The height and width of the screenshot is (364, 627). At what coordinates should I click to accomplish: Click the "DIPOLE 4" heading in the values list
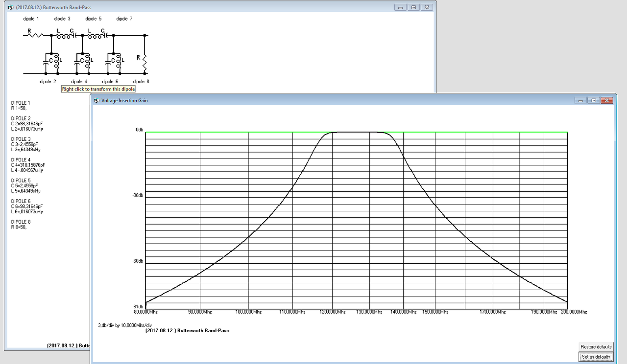coord(21,160)
